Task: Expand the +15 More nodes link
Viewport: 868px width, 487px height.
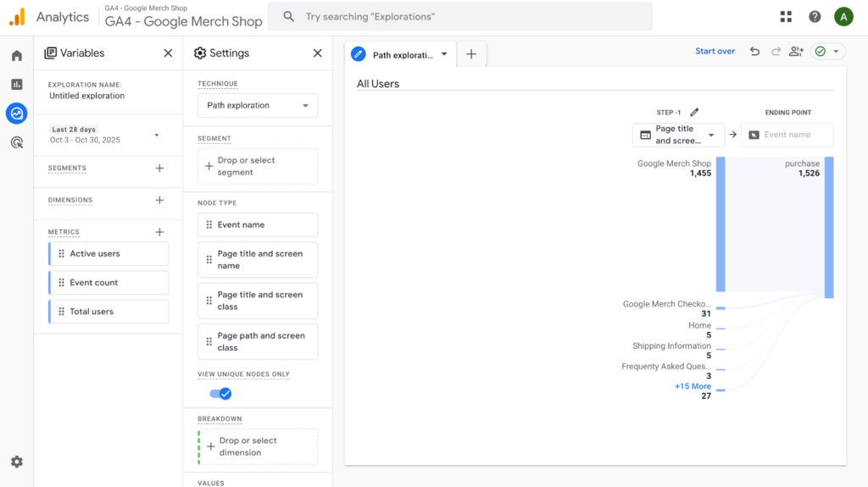Action: pos(693,386)
